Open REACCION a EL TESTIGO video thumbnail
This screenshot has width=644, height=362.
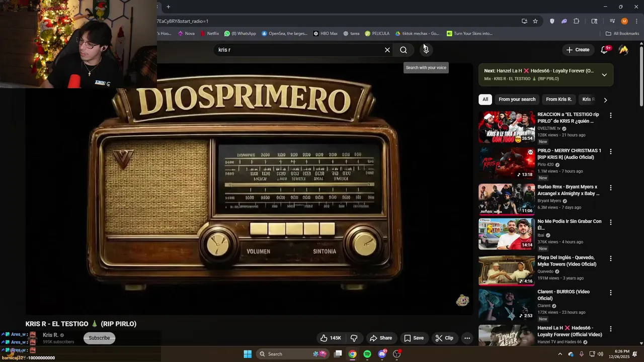tap(507, 127)
